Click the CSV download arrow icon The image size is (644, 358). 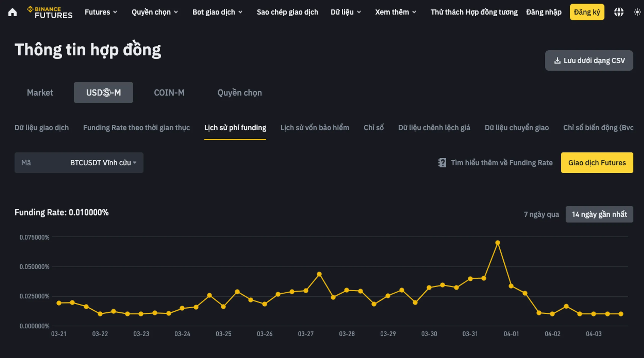(x=557, y=61)
